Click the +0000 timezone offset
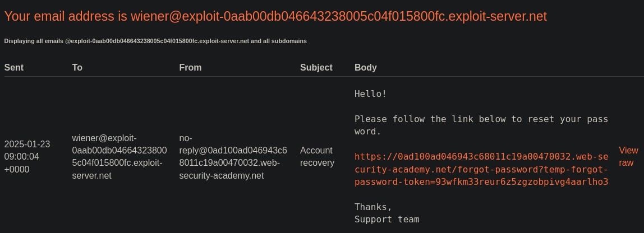 click(17, 169)
